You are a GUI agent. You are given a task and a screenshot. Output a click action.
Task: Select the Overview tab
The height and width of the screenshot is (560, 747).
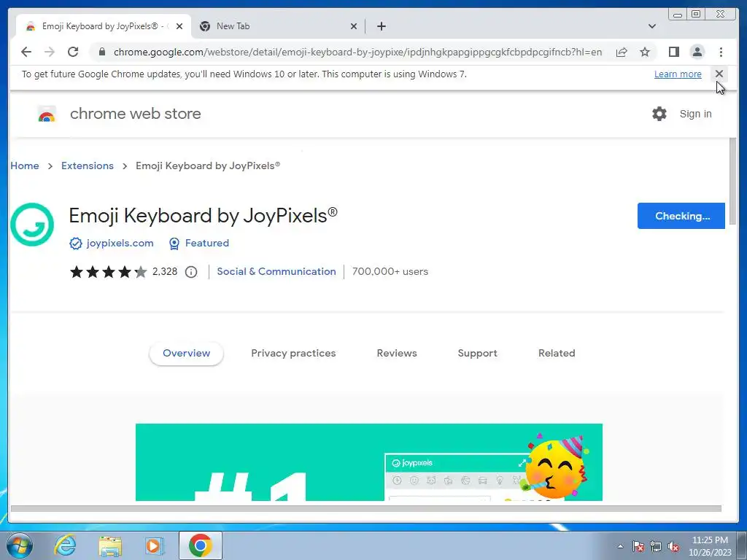(x=186, y=354)
